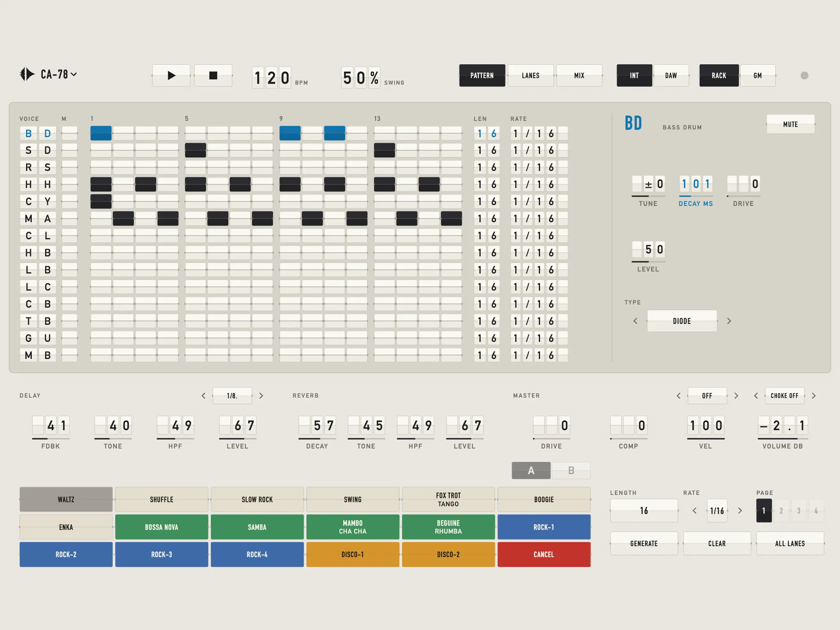Click next arrow for delay time 1/8.

261,396
